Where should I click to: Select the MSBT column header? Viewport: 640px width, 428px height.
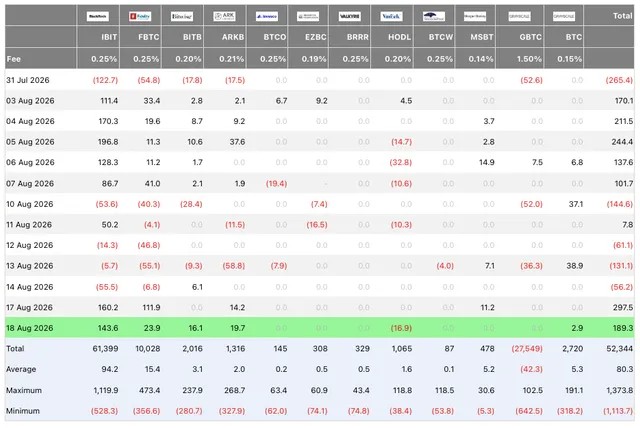tap(482, 37)
